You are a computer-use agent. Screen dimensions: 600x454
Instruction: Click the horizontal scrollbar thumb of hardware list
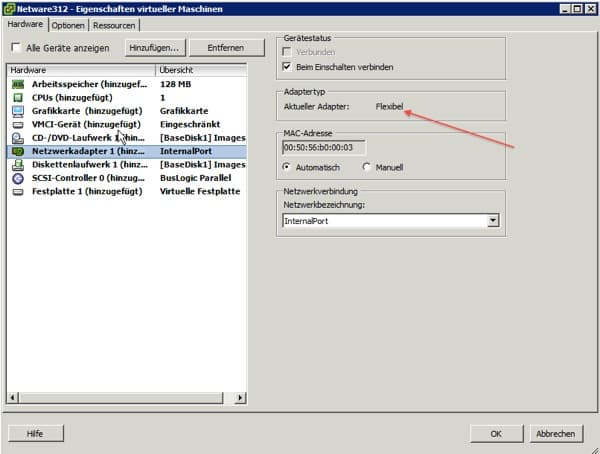click(x=121, y=398)
